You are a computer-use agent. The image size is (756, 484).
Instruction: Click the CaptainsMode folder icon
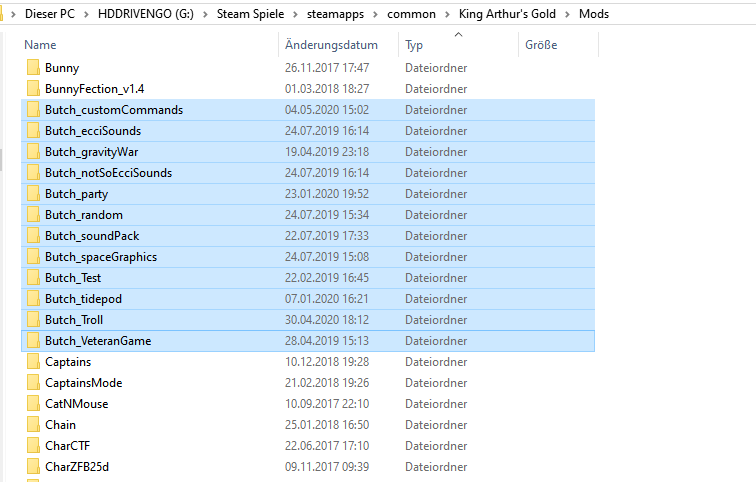coord(33,383)
